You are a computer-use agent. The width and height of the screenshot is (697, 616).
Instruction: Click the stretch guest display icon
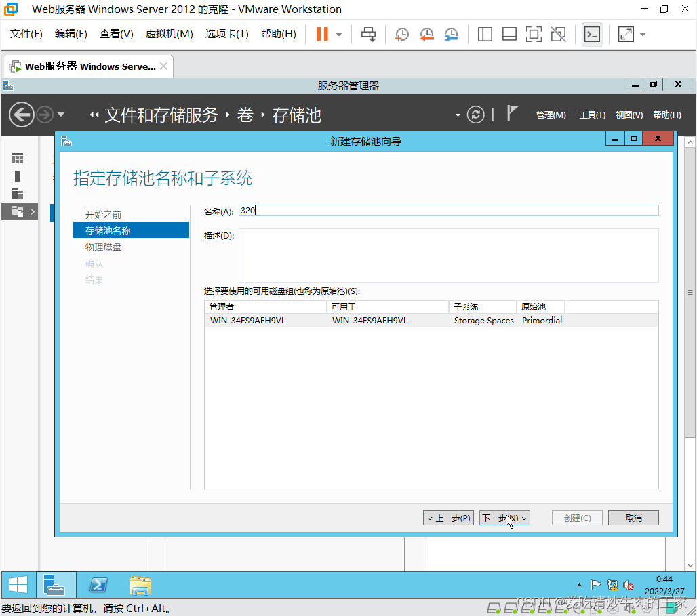tap(626, 34)
